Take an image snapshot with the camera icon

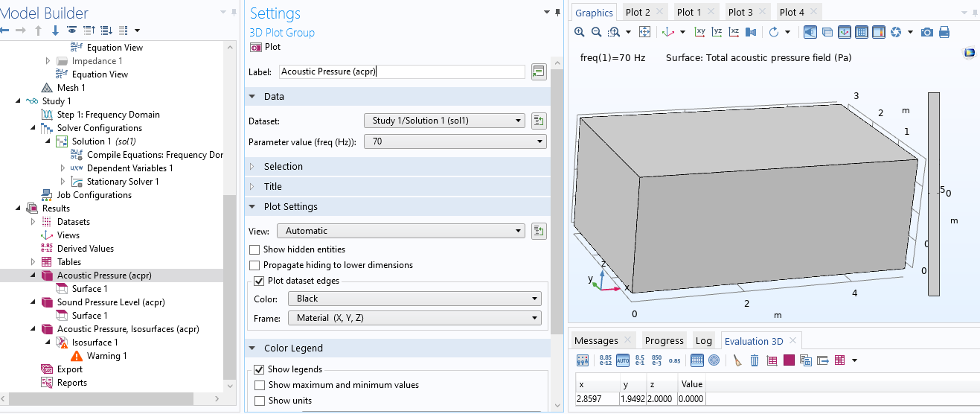[927, 32]
